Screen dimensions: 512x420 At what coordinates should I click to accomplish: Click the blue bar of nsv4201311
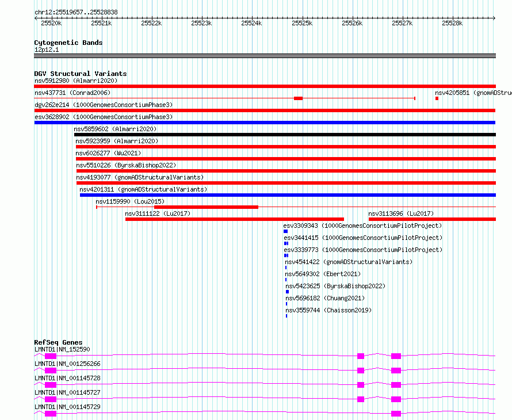tap(288, 195)
